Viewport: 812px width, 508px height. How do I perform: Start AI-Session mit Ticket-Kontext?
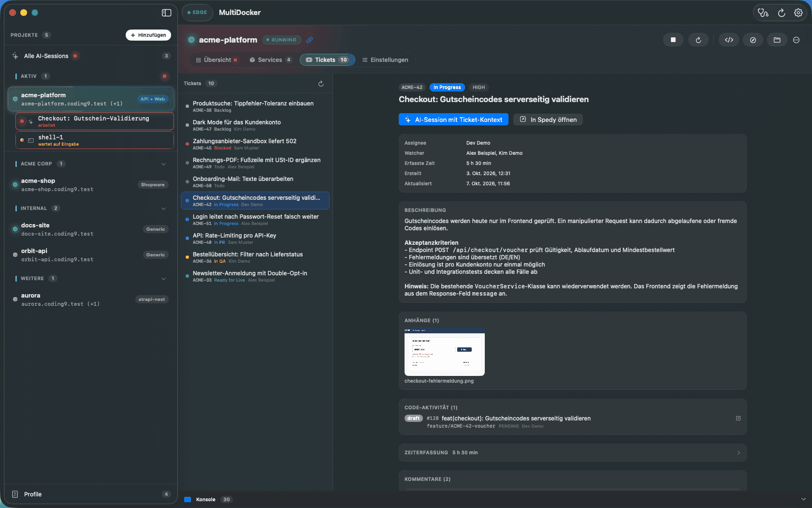(453, 120)
